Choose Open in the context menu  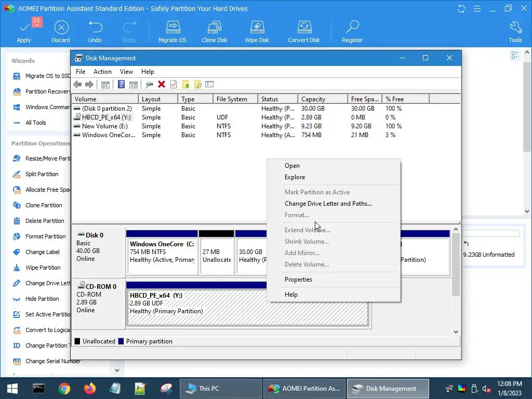334,166
